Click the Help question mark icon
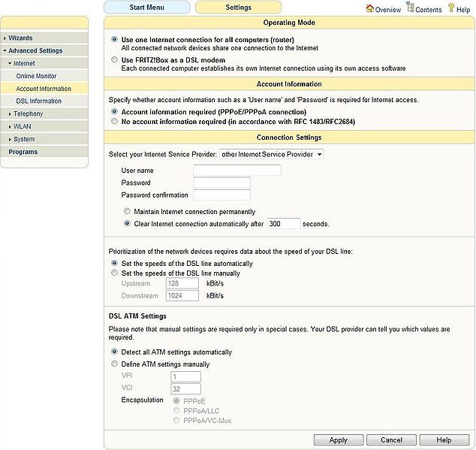Image resolution: width=476 pixels, height=450 pixels. pos(451,8)
